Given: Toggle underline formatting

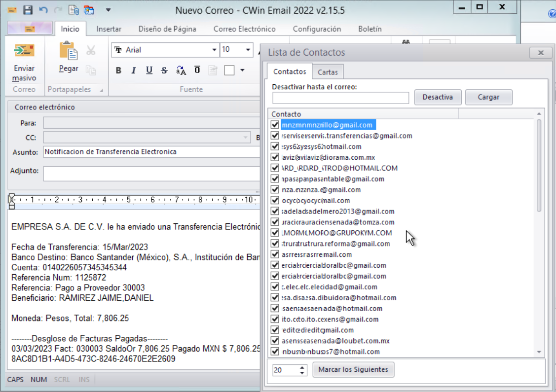Looking at the screenshot, I should (149, 71).
